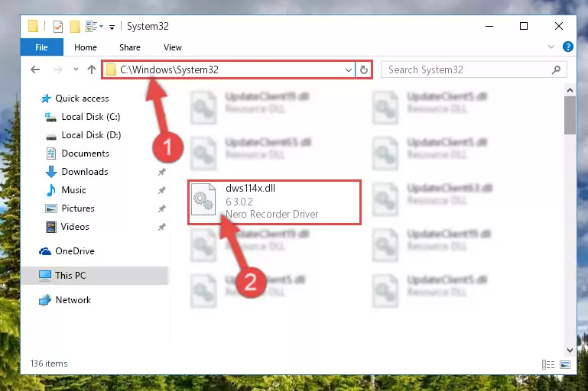
Task: Select Network in the navigation pane
Action: tap(73, 300)
